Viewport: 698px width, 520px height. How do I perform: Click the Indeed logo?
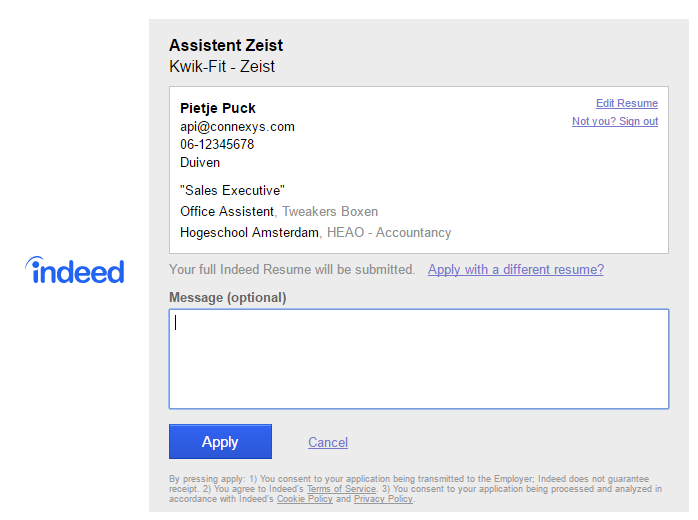74,270
